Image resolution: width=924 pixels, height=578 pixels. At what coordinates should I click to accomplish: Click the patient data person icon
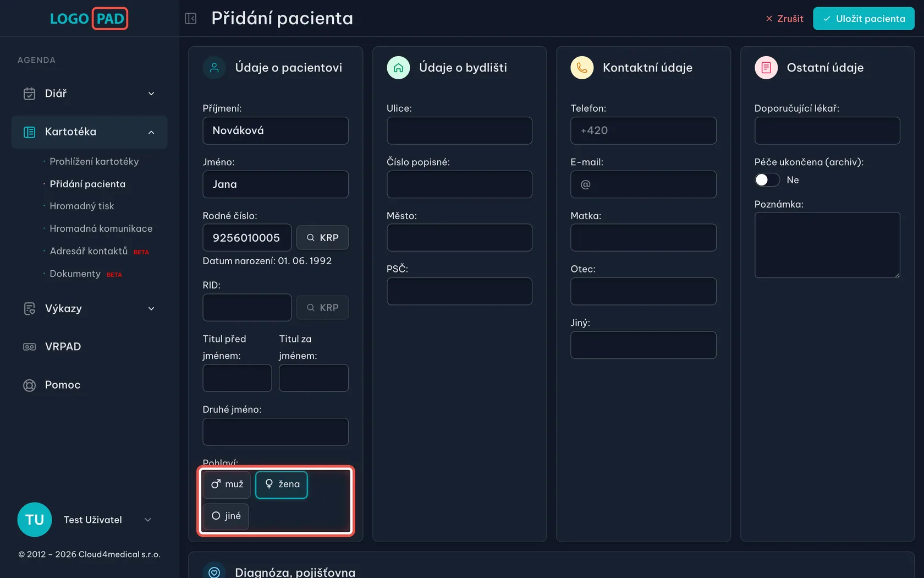(x=215, y=68)
